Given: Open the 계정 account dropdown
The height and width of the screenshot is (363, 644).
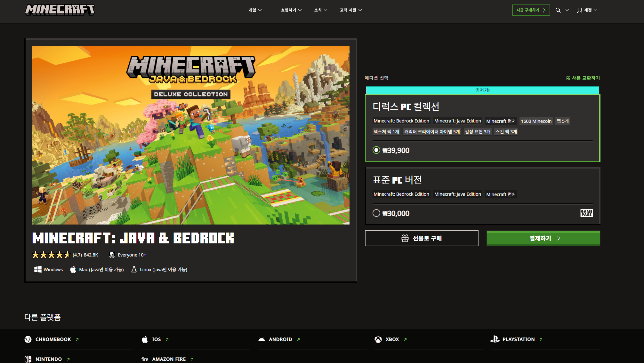Looking at the screenshot, I should [587, 10].
